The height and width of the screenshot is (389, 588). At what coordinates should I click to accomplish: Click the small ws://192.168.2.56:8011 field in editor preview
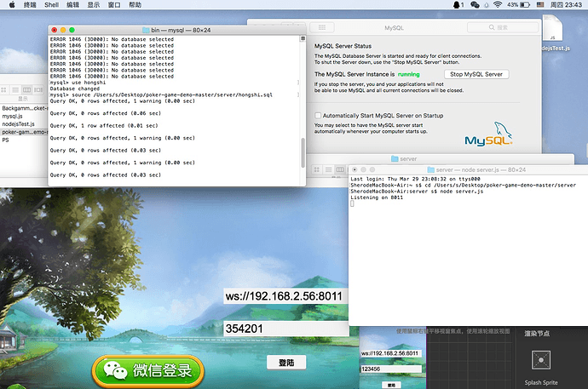pos(391,353)
